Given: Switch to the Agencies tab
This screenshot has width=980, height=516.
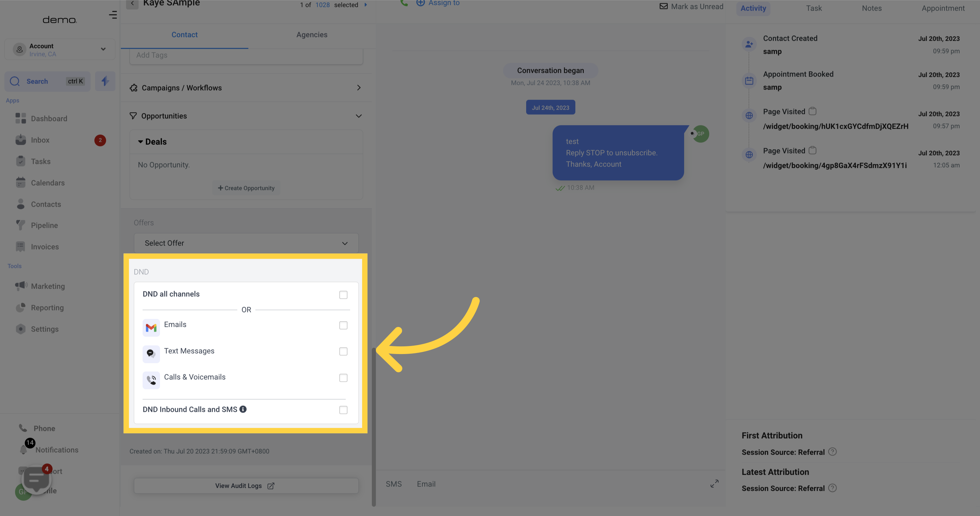Looking at the screenshot, I should (312, 34).
